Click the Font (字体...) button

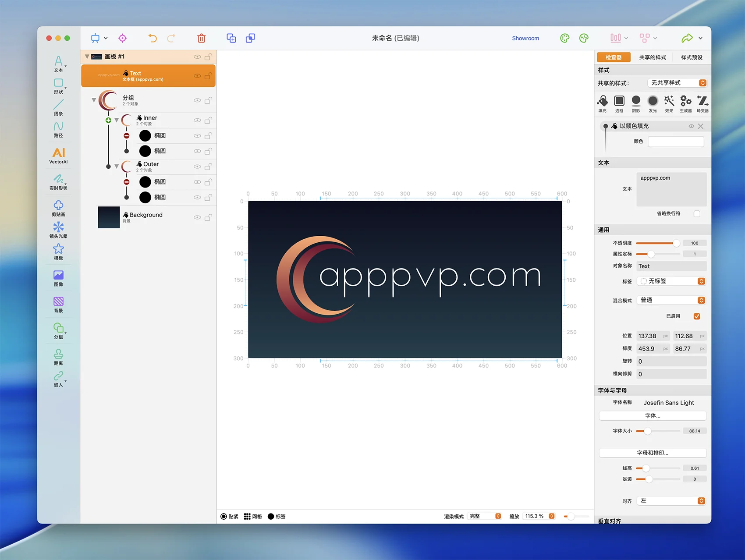click(x=652, y=416)
